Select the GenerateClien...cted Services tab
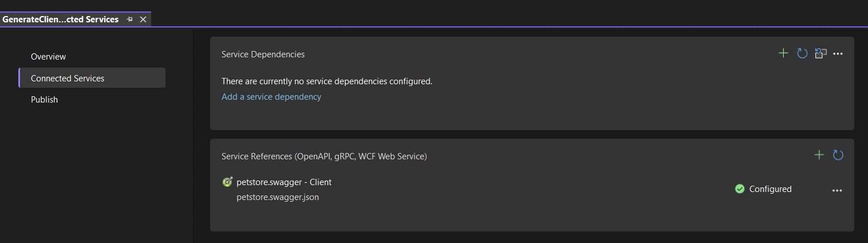Screen dimensions: 868x243 coord(61,19)
